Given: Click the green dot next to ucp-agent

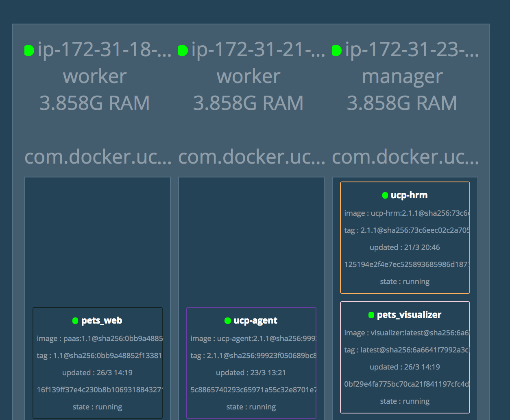Looking at the screenshot, I should click(228, 321).
